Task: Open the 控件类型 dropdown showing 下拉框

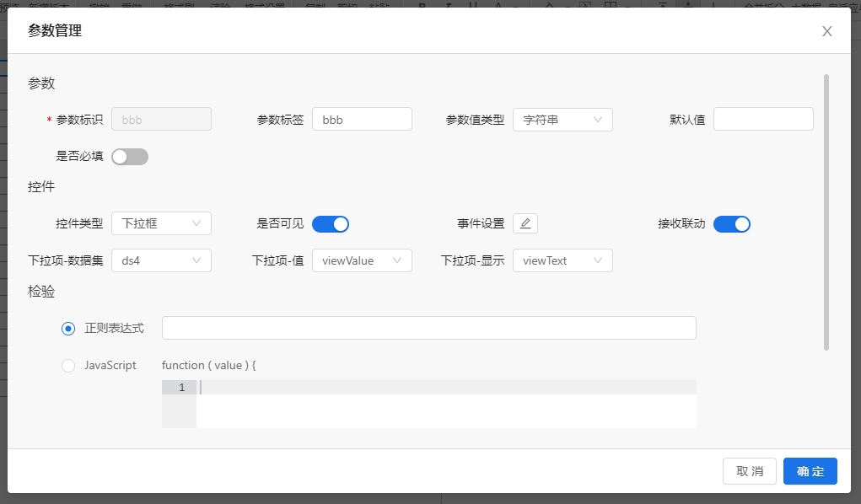Action: coord(161,223)
